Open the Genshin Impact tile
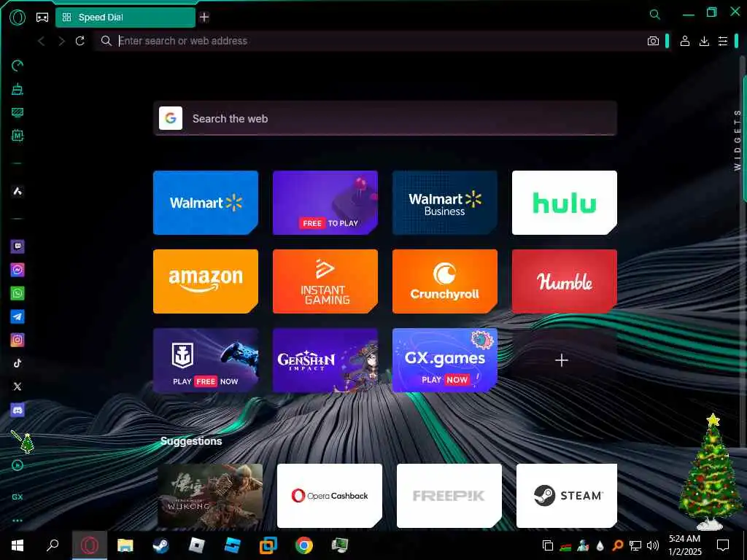The height and width of the screenshot is (560, 747). pyautogui.click(x=325, y=360)
